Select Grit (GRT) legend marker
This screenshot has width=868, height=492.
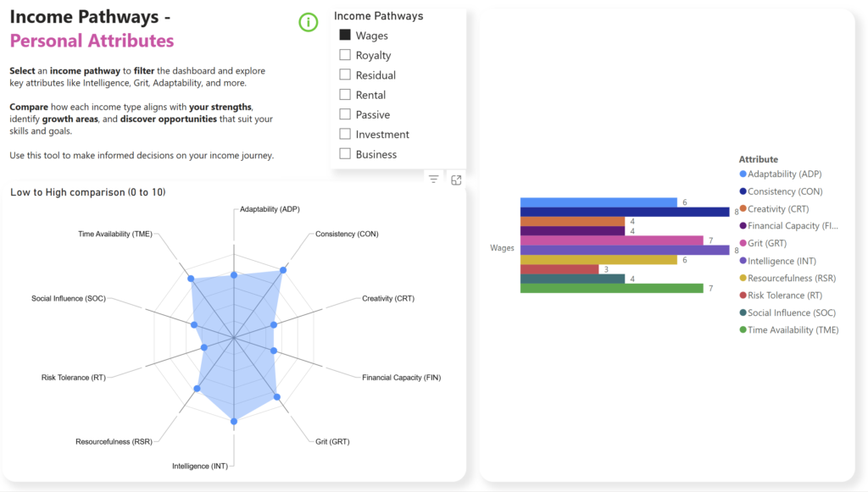click(x=743, y=243)
